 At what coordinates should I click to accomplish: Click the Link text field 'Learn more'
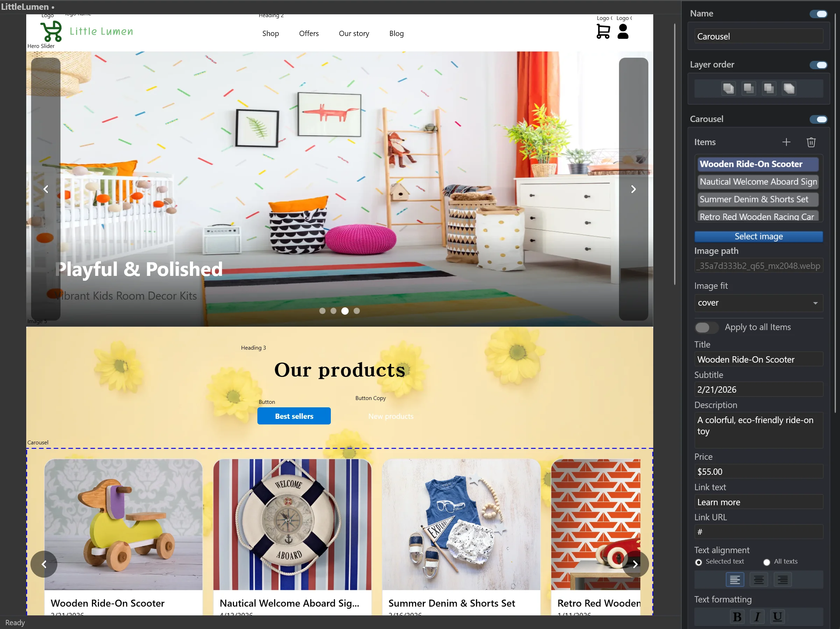coord(759,502)
